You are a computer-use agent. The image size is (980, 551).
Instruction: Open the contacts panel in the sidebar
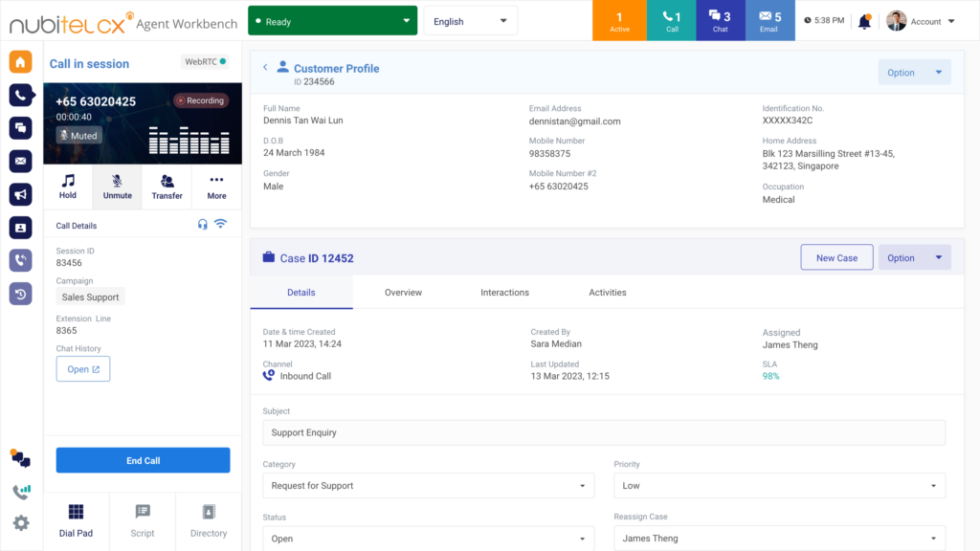(19, 227)
